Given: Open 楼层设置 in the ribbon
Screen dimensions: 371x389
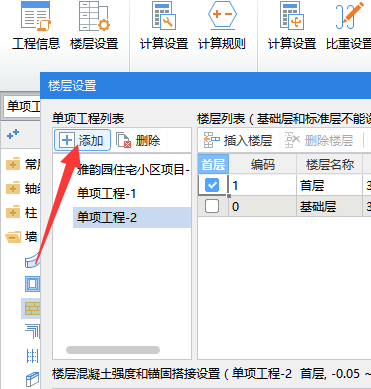Looking at the screenshot, I should pos(94,26).
